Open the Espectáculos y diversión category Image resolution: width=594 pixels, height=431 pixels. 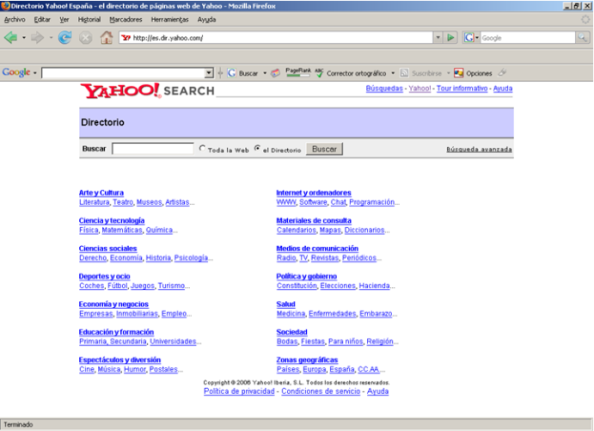[x=120, y=360]
